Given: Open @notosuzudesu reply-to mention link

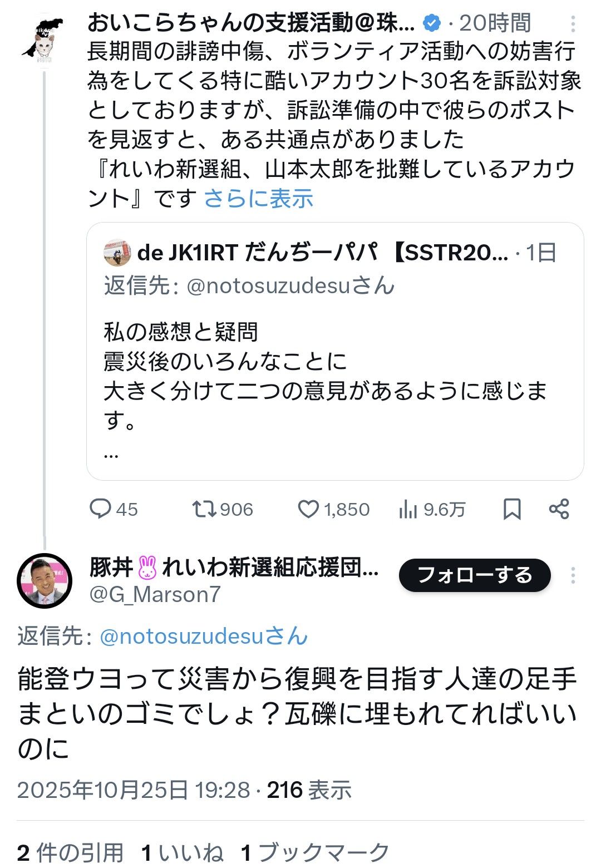Looking at the screenshot, I should 204,636.
